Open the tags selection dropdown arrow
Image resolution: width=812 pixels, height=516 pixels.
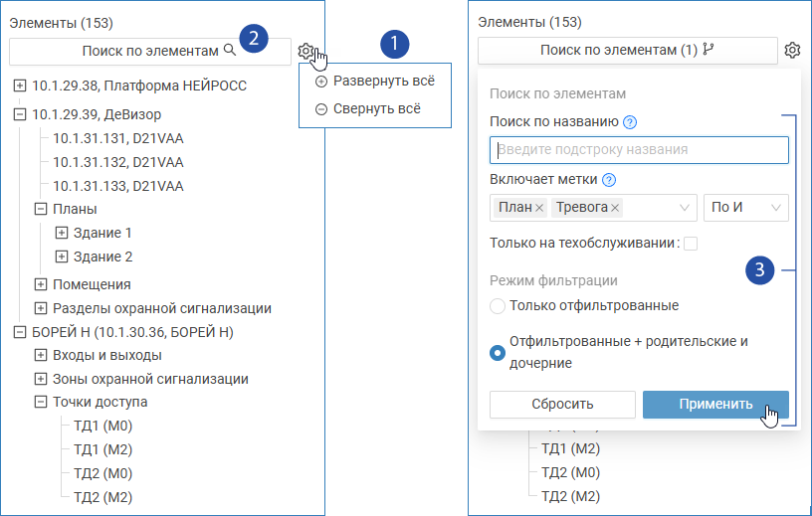685,208
